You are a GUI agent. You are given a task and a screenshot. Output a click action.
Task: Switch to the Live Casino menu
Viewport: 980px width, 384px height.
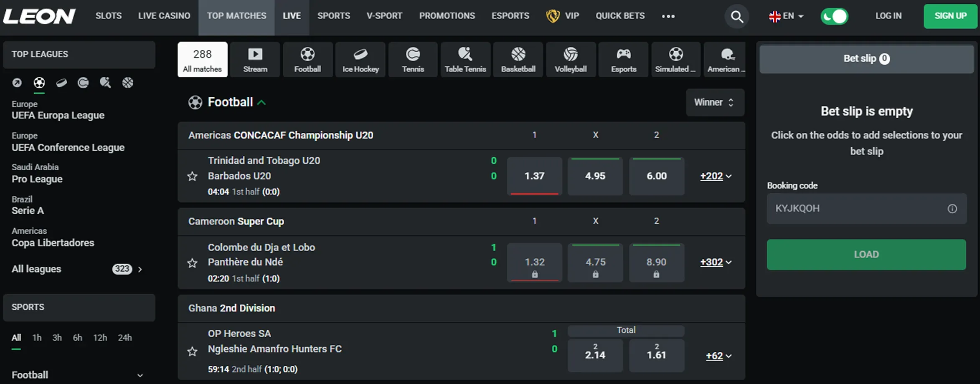(164, 16)
